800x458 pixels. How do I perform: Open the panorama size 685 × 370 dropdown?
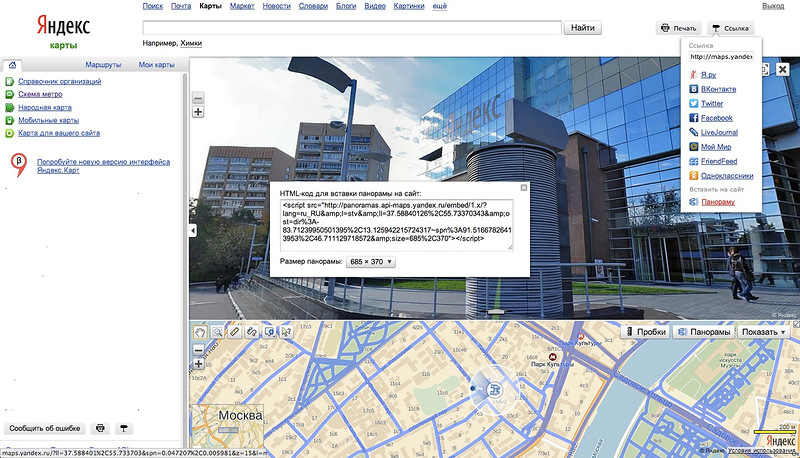pyautogui.click(x=371, y=262)
